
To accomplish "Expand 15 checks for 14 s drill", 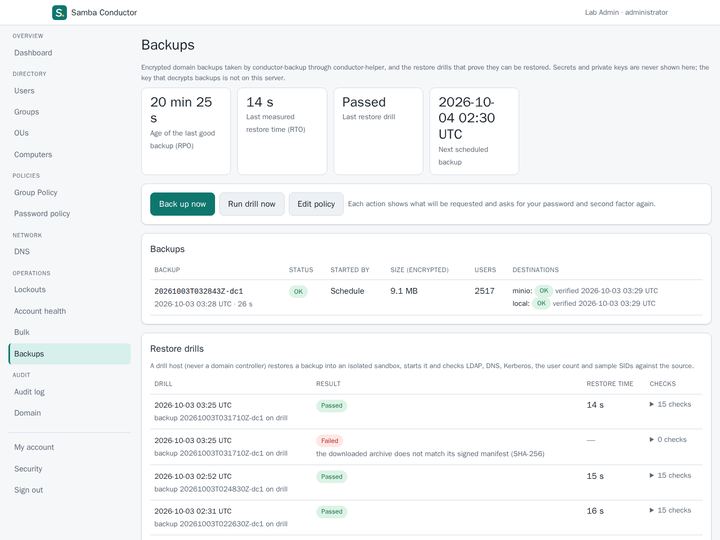I will (x=670, y=404).
